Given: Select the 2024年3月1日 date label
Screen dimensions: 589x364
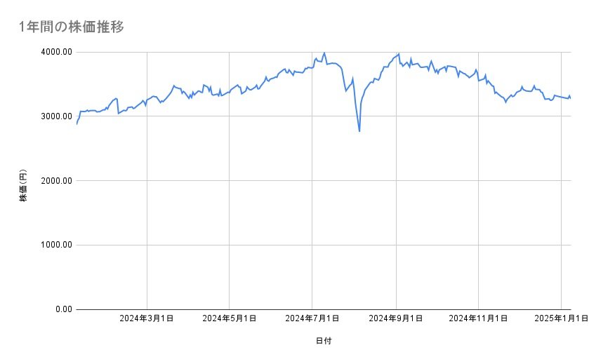Looking at the screenshot, I should 147,319.
